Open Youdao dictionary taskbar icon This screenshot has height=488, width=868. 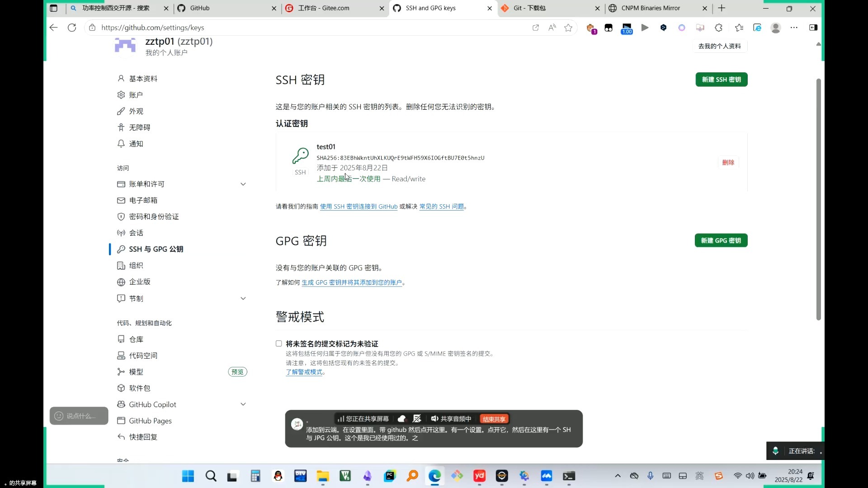pos(479,476)
